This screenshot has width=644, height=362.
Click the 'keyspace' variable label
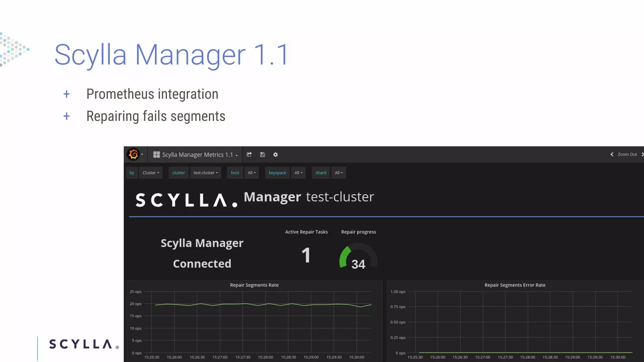277,173
